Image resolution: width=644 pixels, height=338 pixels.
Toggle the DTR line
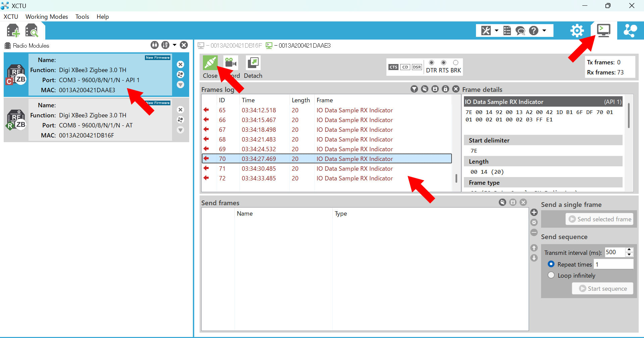[432, 63]
